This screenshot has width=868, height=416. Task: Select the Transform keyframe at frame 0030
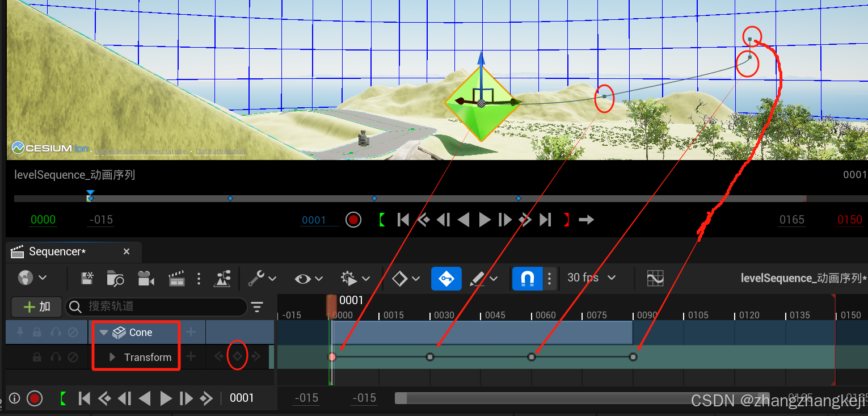[430, 357]
